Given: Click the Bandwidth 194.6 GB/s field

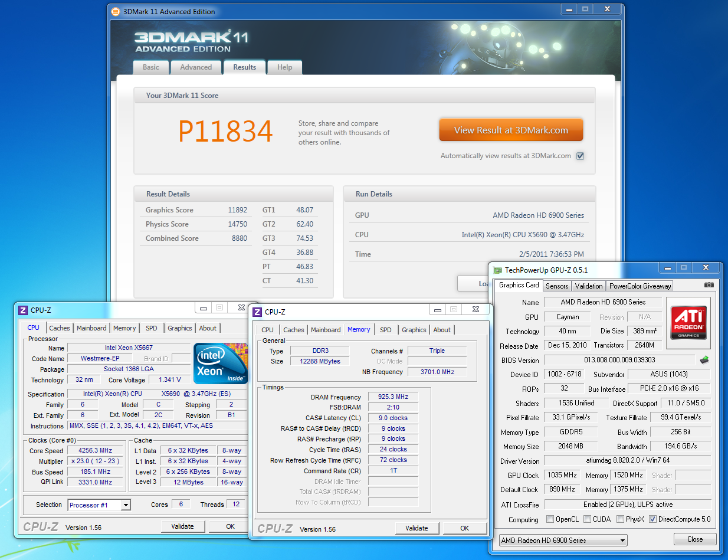Looking at the screenshot, I should coord(681,447).
